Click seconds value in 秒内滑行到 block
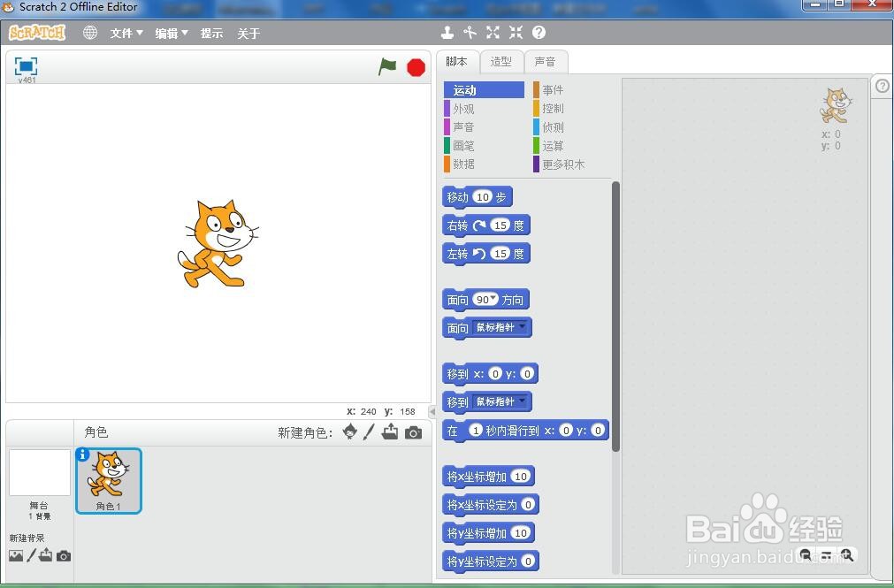894x588 pixels. click(x=476, y=431)
